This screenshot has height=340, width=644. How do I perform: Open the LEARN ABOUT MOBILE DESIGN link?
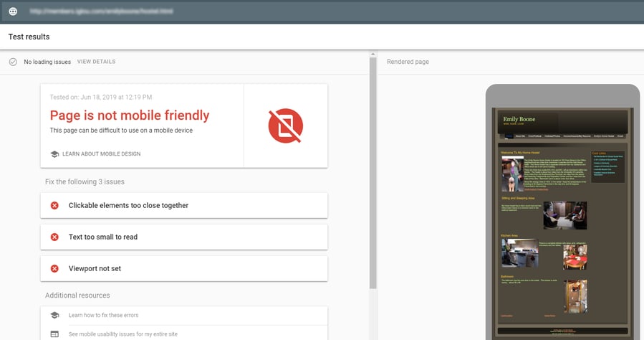pos(101,154)
